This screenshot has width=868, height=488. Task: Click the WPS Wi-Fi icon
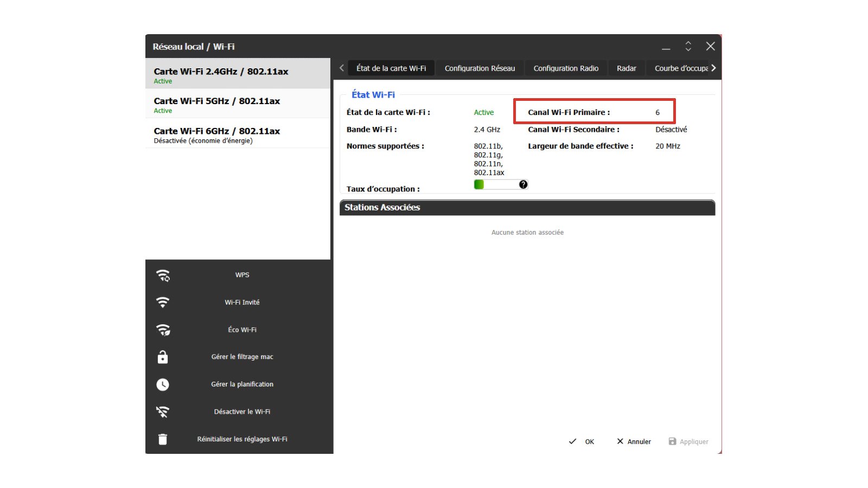click(163, 275)
